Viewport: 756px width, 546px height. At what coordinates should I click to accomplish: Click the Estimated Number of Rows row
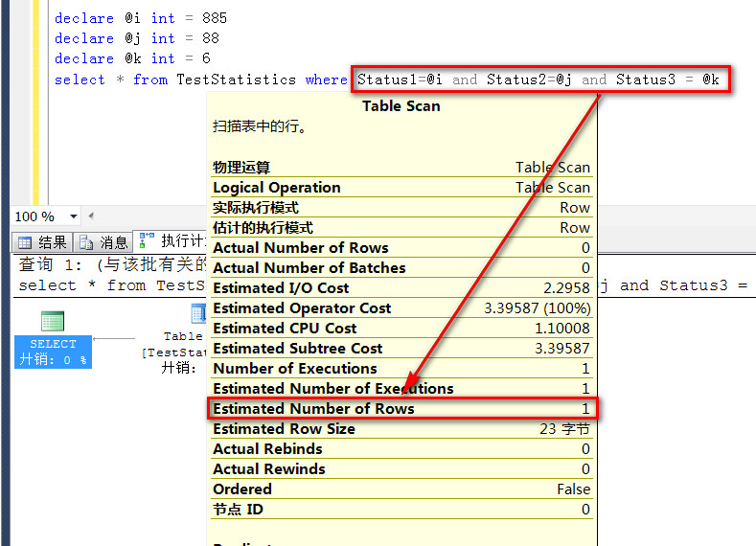click(401, 408)
